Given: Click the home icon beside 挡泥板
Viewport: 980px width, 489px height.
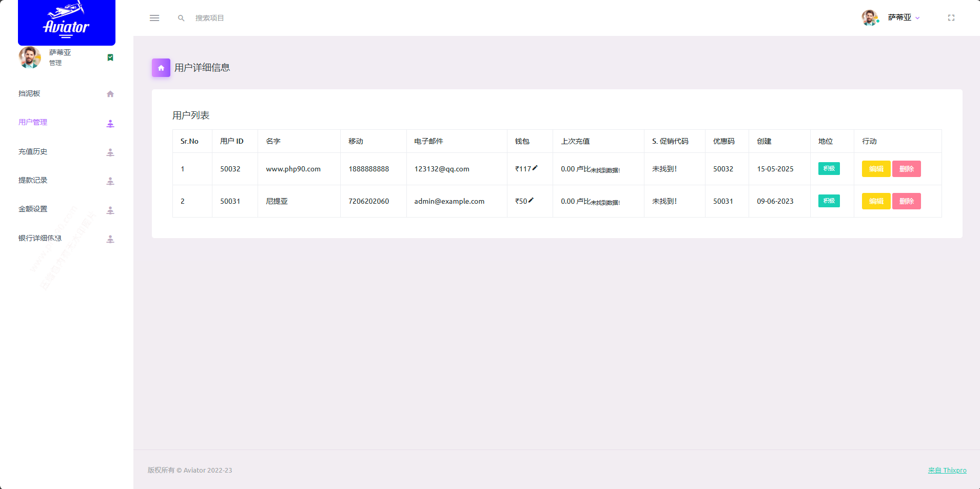Looking at the screenshot, I should [110, 94].
